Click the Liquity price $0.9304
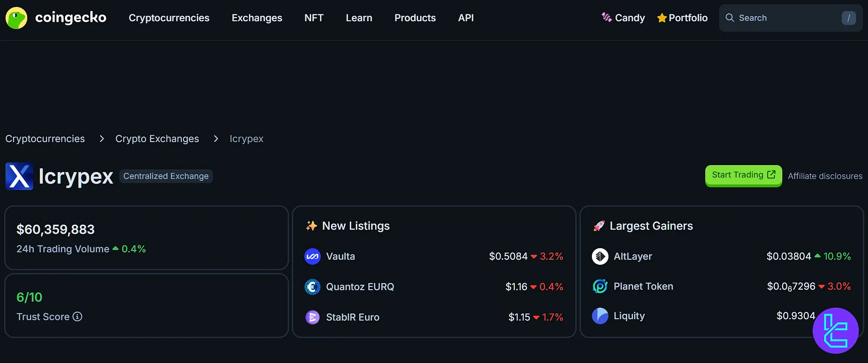This screenshot has width=868, height=363. [x=796, y=316]
